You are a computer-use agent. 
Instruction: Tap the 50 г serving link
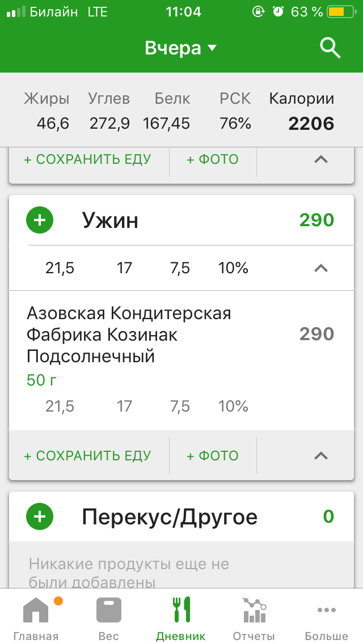coord(40,380)
